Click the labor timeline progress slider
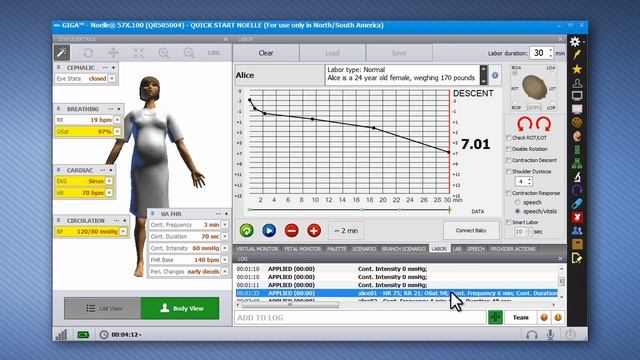This screenshot has height=360, width=640. tap(349, 210)
